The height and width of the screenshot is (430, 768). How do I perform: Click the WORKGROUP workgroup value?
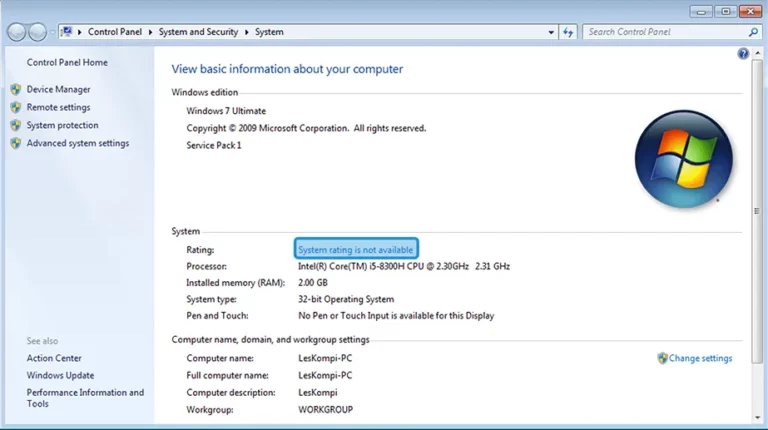pyautogui.click(x=325, y=410)
